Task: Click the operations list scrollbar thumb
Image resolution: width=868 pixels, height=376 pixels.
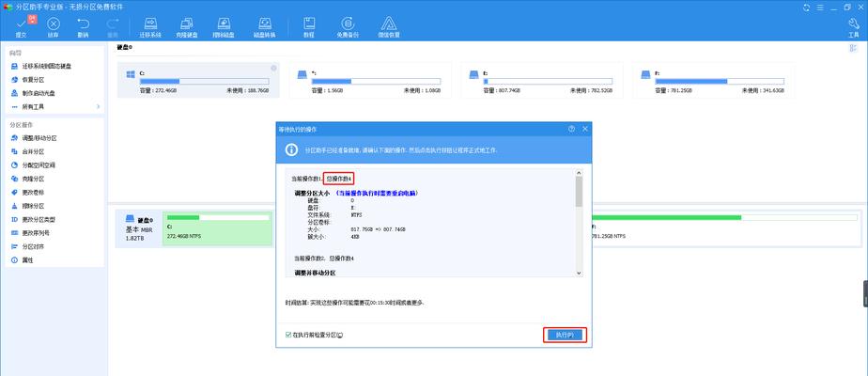Action: 579,192
